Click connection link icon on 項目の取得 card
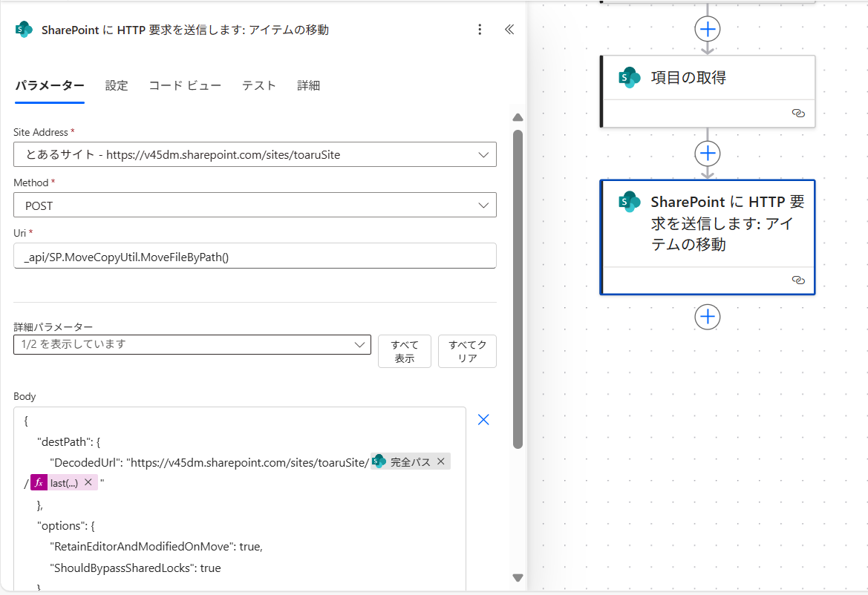 [x=798, y=114]
